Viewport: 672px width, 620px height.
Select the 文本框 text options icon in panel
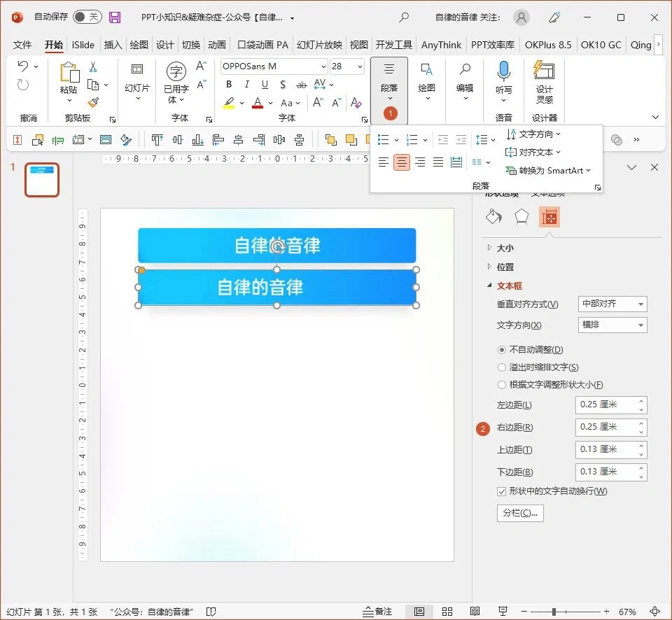pos(549,217)
